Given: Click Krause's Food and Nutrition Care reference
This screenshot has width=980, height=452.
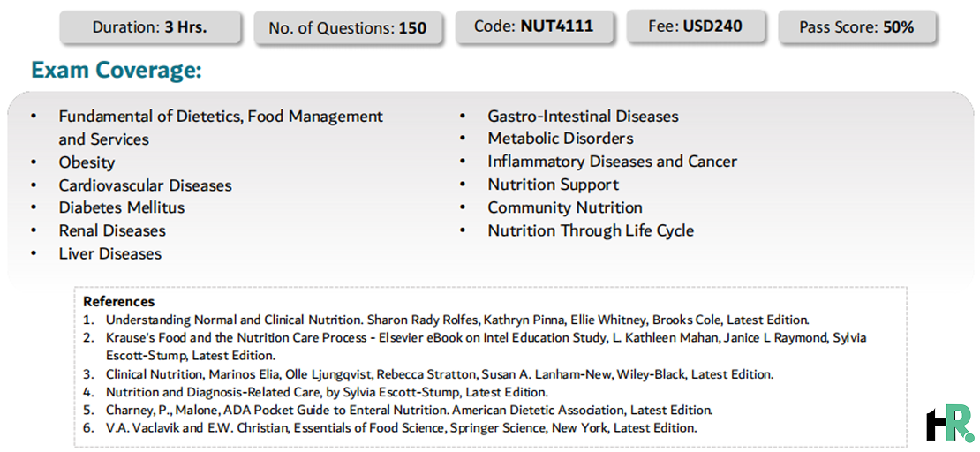Looking at the screenshot, I should 486,346.
